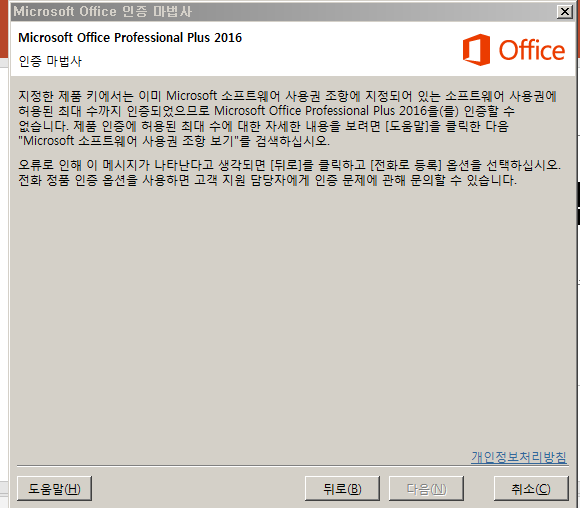Click the paragraph starting '오류로 인해 이 메시지가'
Image resolution: width=580 pixels, height=508 pixels.
[290, 172]
